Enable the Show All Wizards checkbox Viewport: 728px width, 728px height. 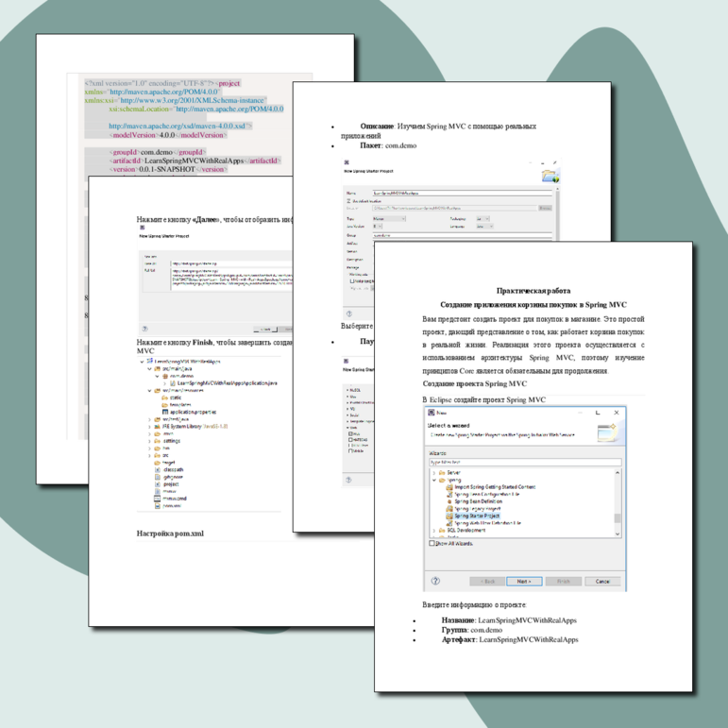(432, 543)
